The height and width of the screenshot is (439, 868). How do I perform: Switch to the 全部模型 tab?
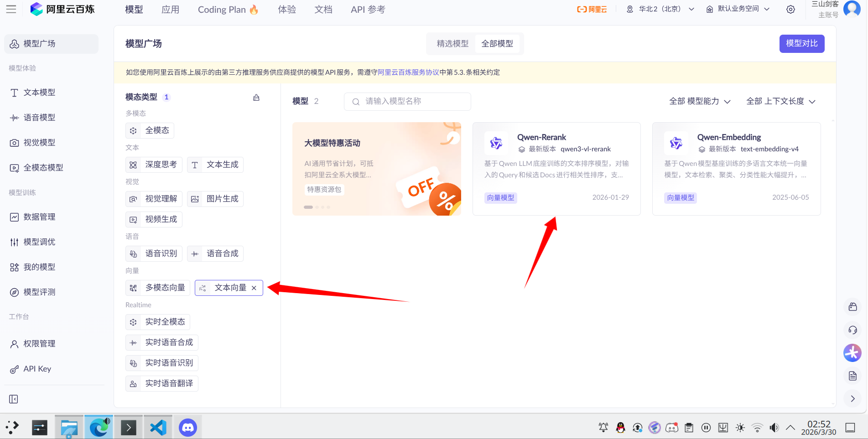497,44
